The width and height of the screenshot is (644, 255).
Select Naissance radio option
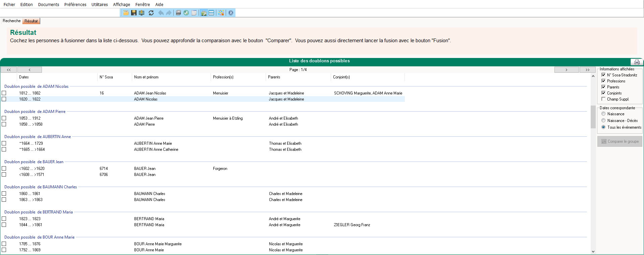[x=603, y=114]
